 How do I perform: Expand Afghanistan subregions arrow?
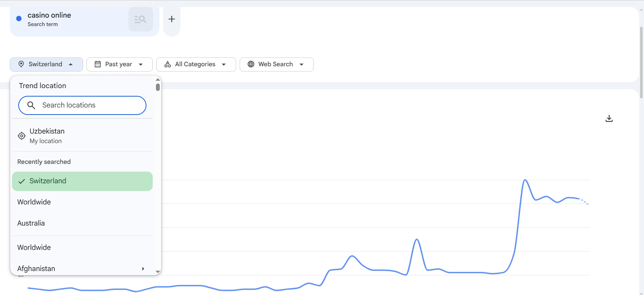[143, 269]
